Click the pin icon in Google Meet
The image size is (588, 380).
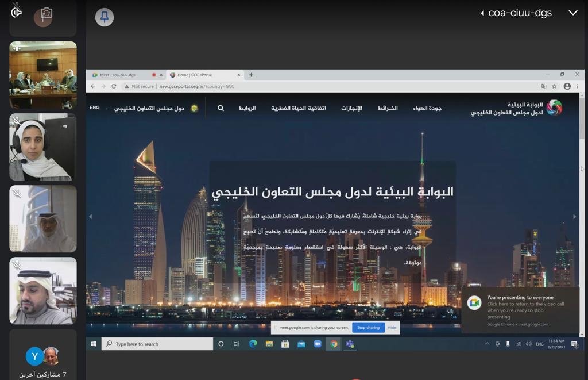coord(104,17)
